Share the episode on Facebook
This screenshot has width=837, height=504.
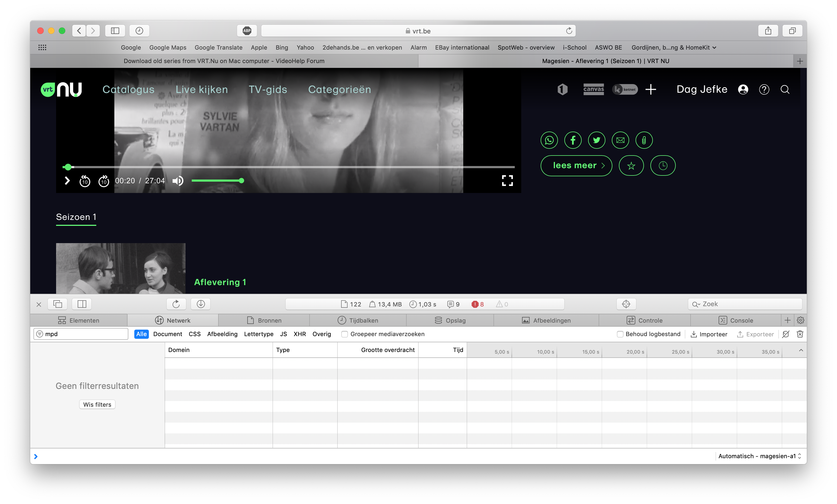pos(573,140)
